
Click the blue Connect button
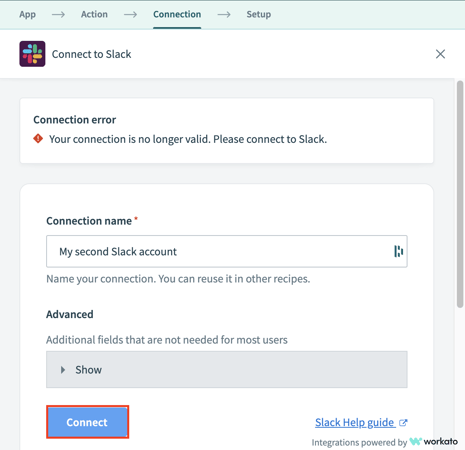pyautogui.click(x=87, y=422)
